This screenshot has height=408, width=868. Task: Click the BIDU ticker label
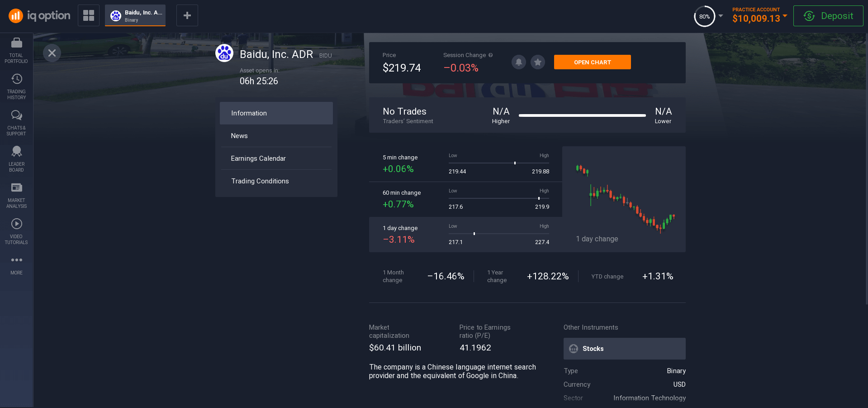click(x=326, y=56)
